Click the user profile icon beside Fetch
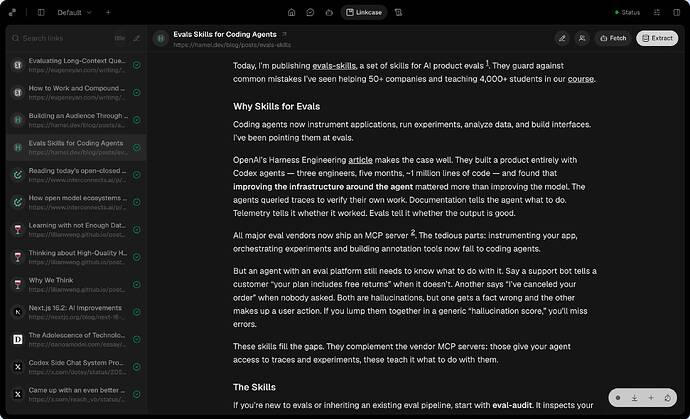The height and width of the screenshot is (419, 690). point(582,38)
